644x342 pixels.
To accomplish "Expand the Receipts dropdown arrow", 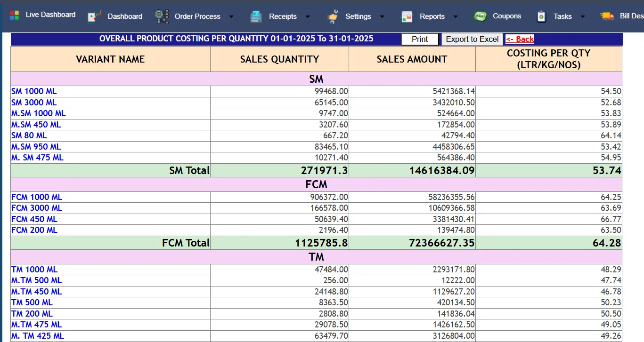I will [308, 16].
